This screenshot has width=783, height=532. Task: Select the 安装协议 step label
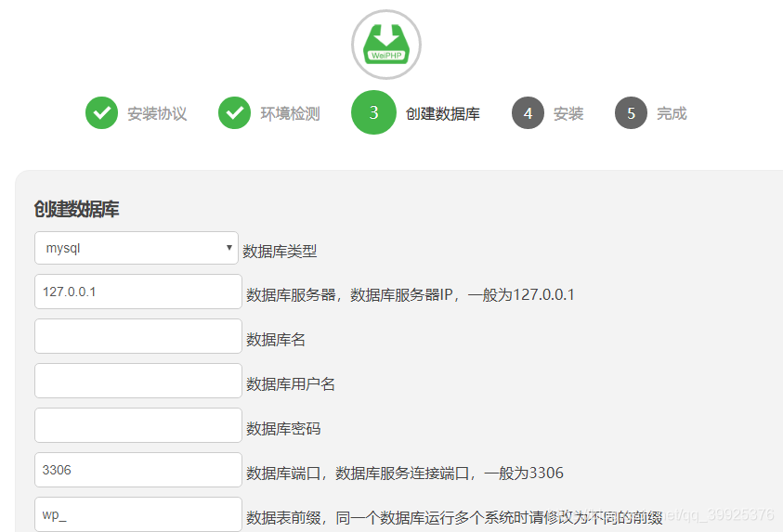click(157, 114)
